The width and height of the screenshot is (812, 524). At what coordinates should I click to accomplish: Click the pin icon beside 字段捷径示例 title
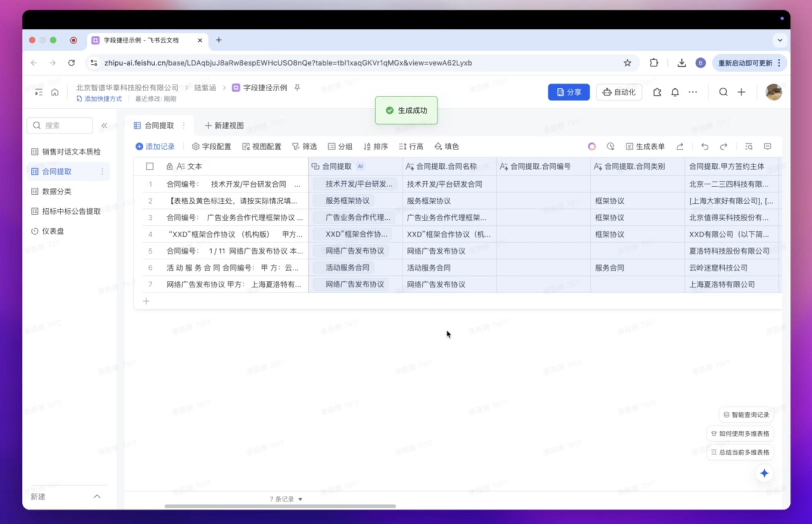(297, 88)
